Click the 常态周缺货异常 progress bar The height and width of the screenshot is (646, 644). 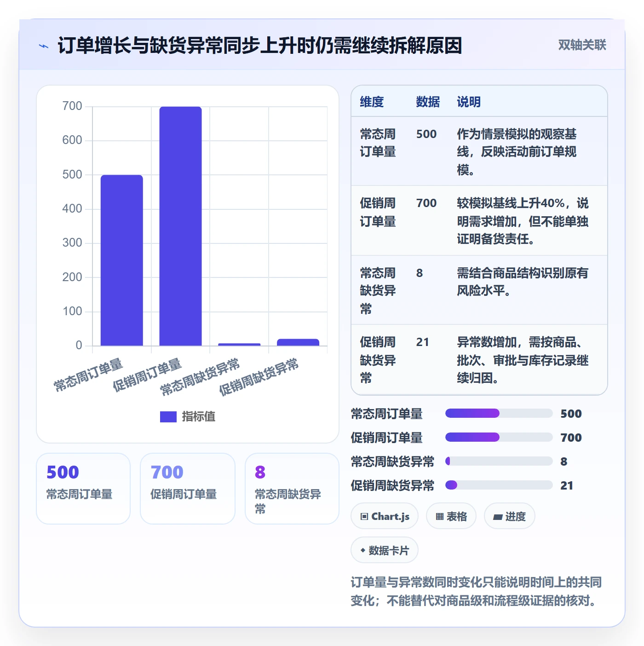(499, 461)
